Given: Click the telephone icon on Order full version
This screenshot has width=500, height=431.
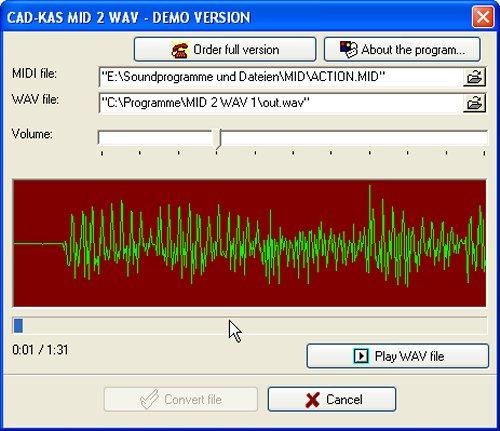Looking at the screenshot, I should pos(180,50).
